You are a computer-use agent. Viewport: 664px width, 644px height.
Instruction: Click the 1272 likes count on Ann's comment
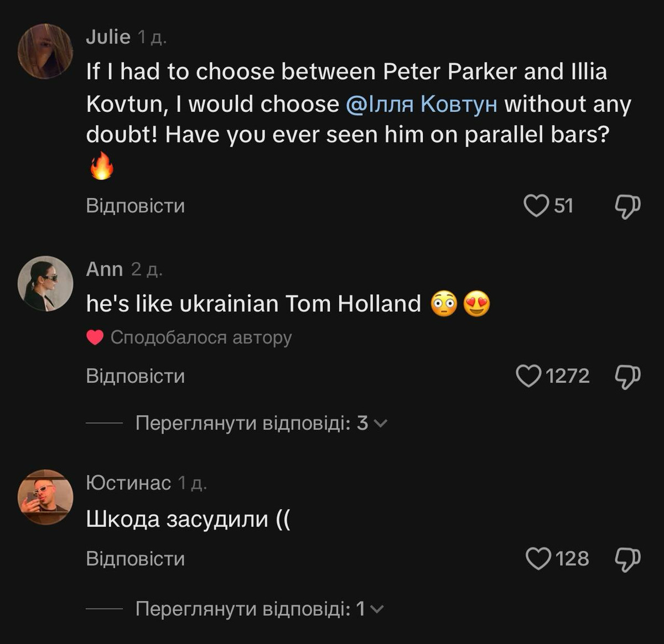[x=567, y=376]
